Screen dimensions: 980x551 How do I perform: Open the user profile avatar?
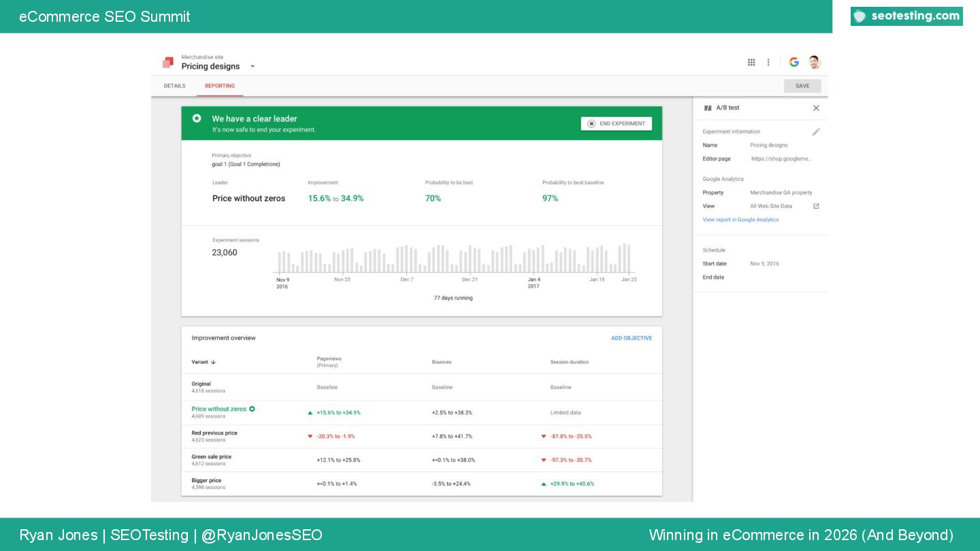click(814, 63)
